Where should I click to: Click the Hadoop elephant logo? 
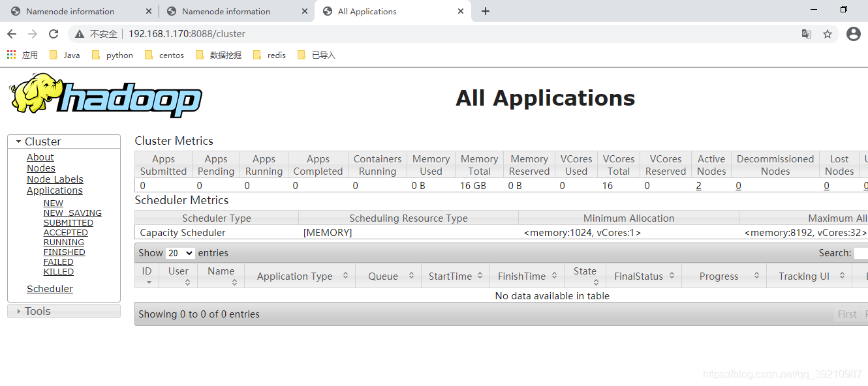[105, 95]
